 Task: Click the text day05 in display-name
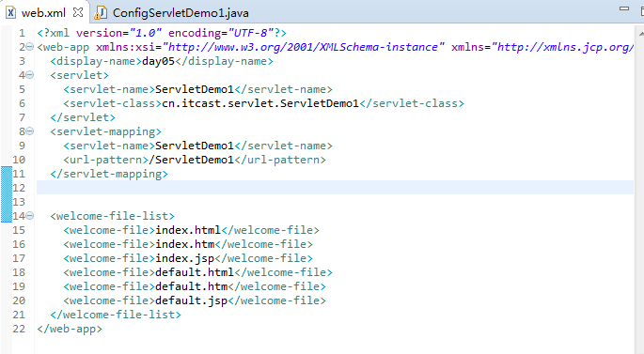(x=159, y=61)
